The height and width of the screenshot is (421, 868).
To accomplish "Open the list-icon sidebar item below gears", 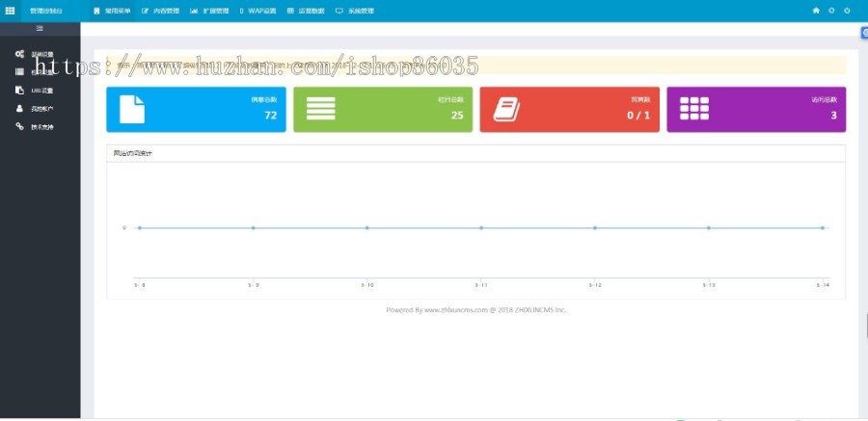I will point(35,72).
